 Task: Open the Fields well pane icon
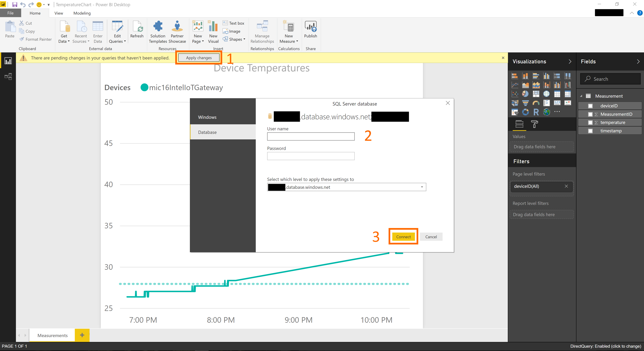click(519, 124)
